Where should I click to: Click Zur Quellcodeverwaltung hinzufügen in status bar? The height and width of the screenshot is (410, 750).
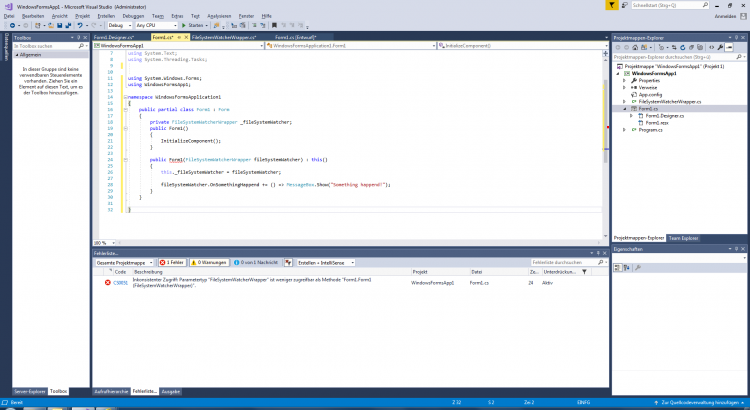(699, 403)
